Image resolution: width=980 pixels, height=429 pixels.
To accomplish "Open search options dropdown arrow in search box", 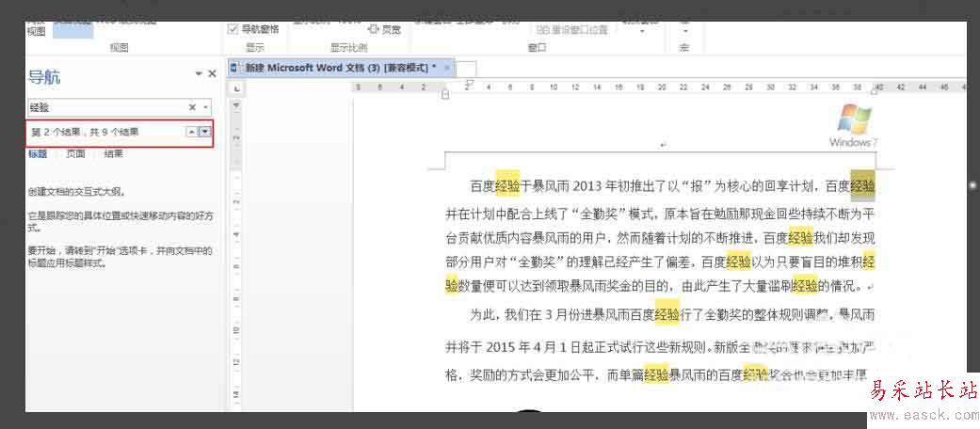I will (205, 108).
